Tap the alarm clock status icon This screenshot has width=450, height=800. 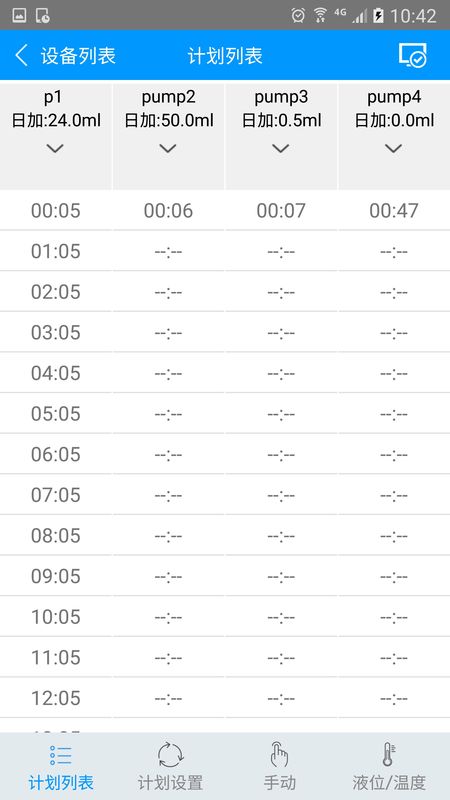pos(298,15)
